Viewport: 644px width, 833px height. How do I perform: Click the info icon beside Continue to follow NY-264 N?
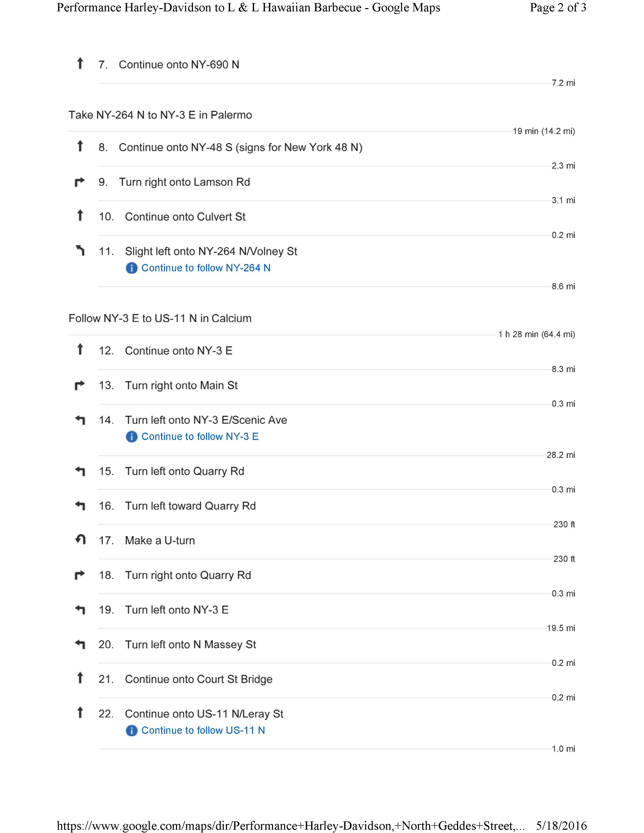tap(131, 268)
